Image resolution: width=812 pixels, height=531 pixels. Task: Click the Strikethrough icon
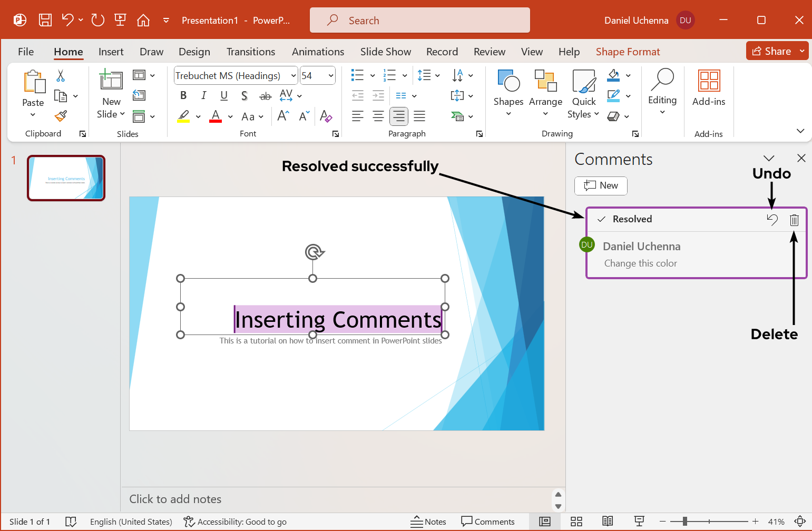pos(265,96)
